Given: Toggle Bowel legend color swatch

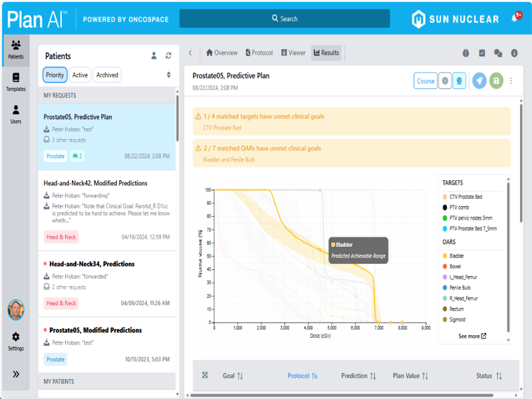Looking at the screenshot, I should (445, 267).
